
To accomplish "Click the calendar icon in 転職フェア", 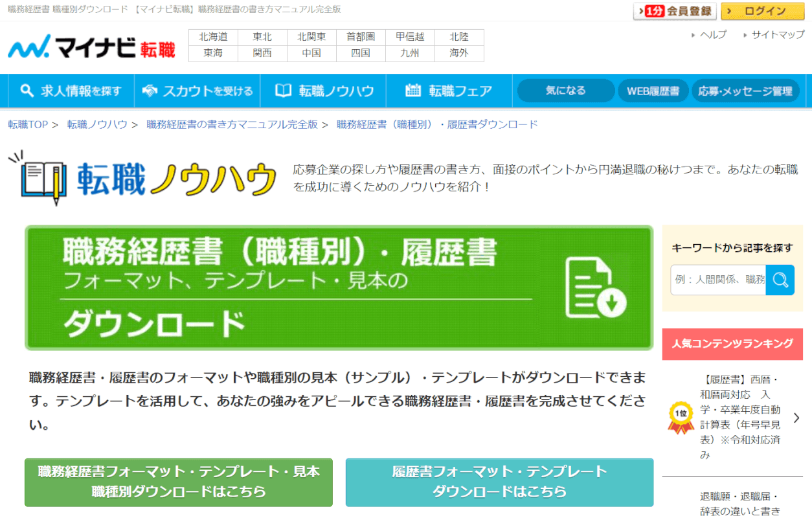I will 413,91.
